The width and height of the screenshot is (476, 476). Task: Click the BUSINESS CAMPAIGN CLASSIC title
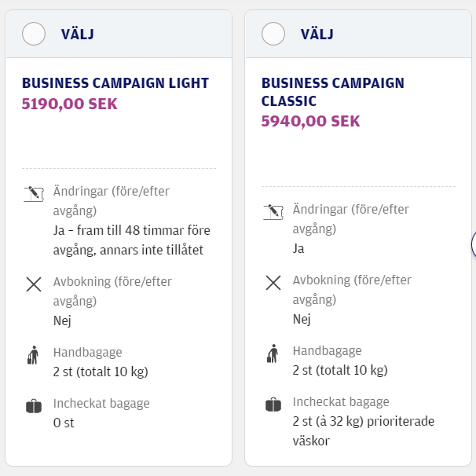coord(332,92)
